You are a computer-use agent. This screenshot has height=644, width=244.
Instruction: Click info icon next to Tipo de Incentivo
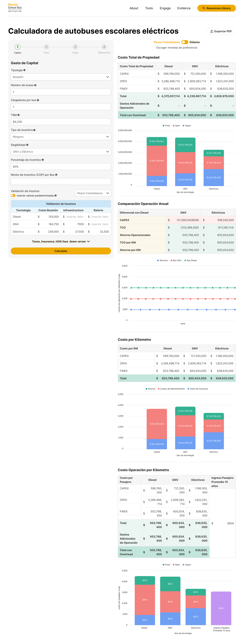tap(34, 130)
